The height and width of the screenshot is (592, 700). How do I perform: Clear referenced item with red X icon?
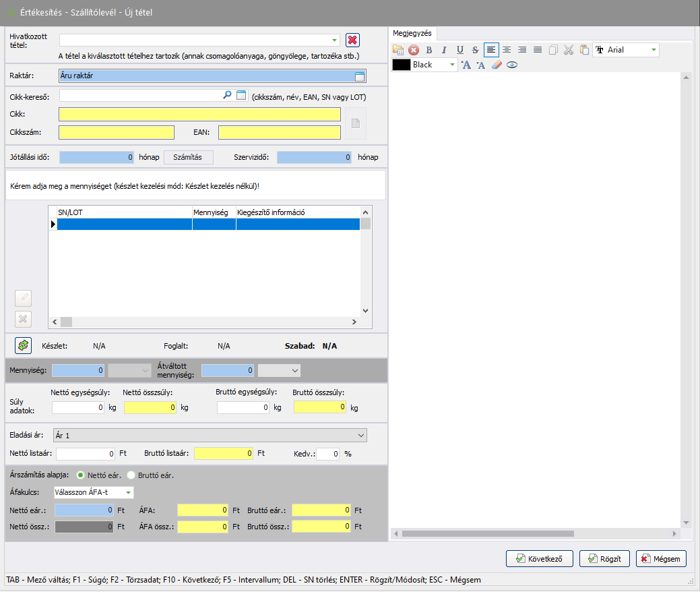click(352, 40)
